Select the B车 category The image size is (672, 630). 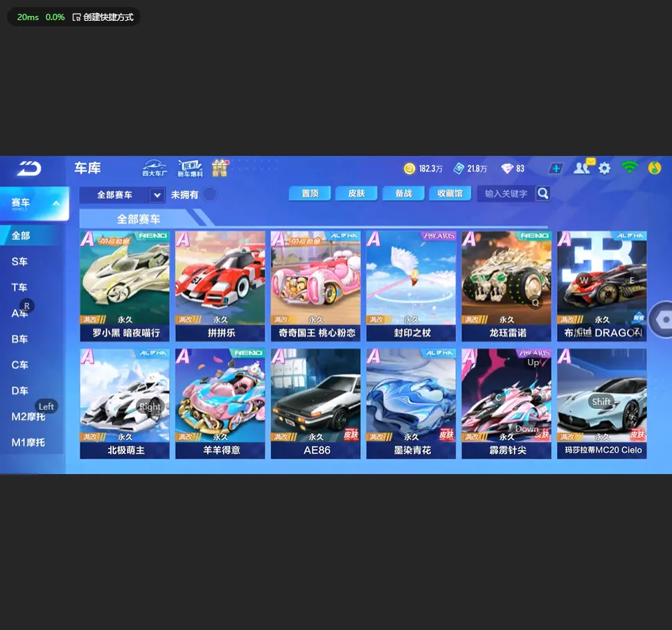tap(19, 339)
